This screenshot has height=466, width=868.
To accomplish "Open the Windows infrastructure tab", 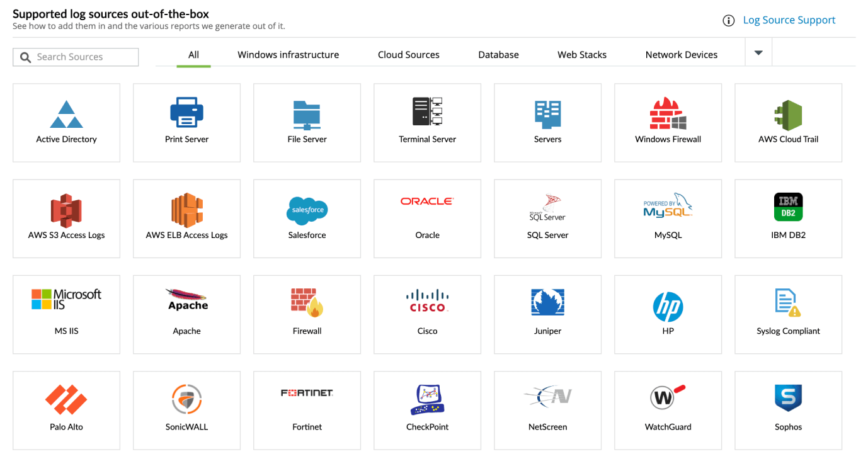I will click(288, 55).
